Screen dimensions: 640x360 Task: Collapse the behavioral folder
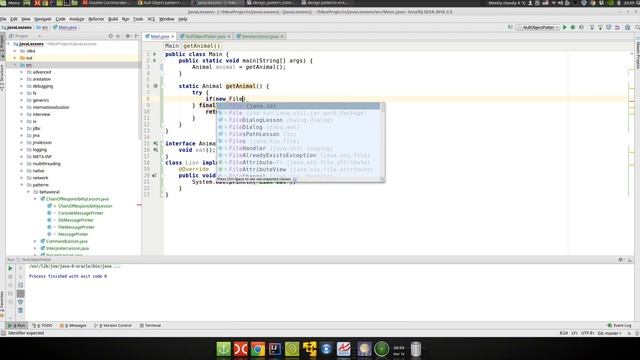click(x=29, y=192)
